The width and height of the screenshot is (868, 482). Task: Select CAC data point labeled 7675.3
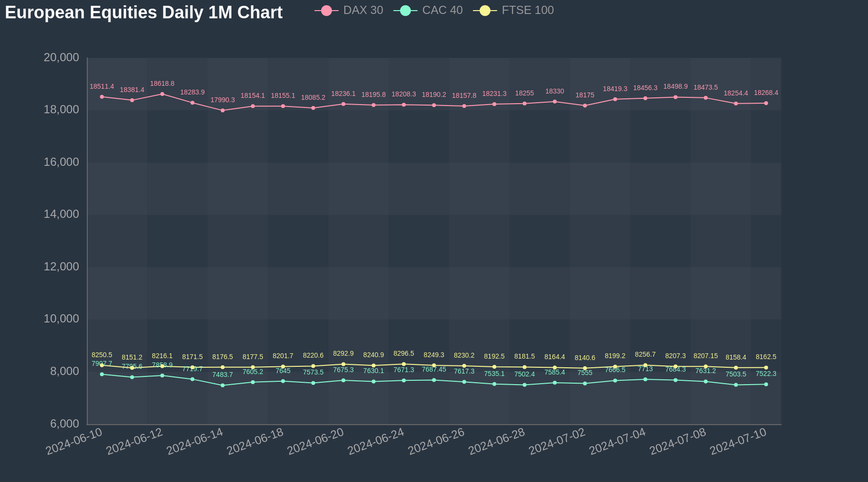(343, 380)
